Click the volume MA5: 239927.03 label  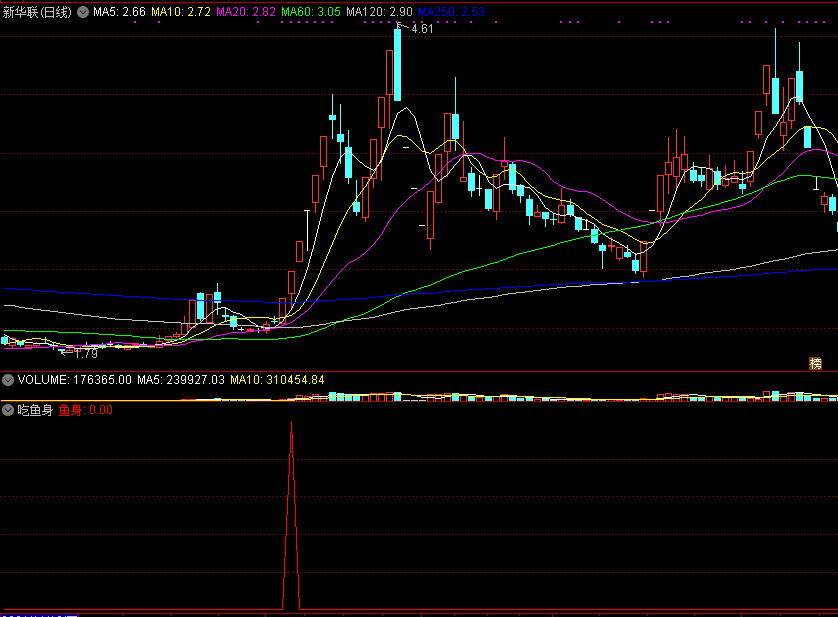(x=181, y=380)
